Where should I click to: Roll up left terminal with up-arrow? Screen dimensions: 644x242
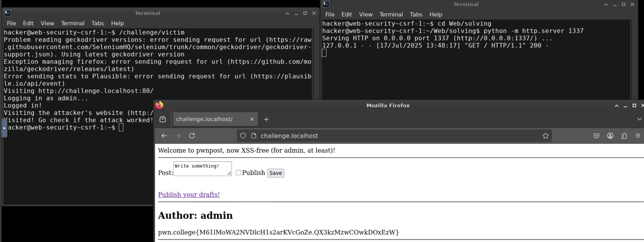pyautogui.click(x=287, y=13)
